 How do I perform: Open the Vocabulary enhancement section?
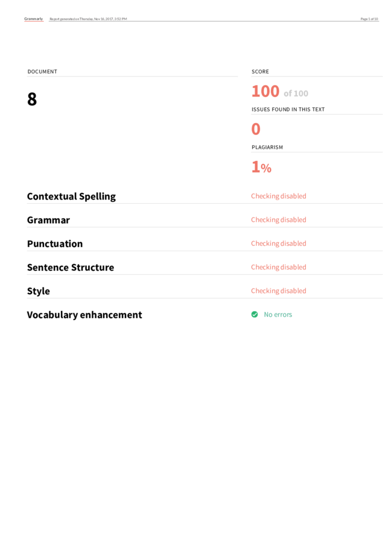[84, 315]
